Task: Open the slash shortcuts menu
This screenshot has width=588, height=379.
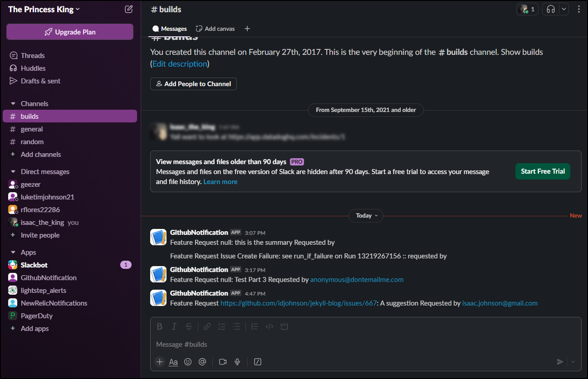Action: click(258, 362)
